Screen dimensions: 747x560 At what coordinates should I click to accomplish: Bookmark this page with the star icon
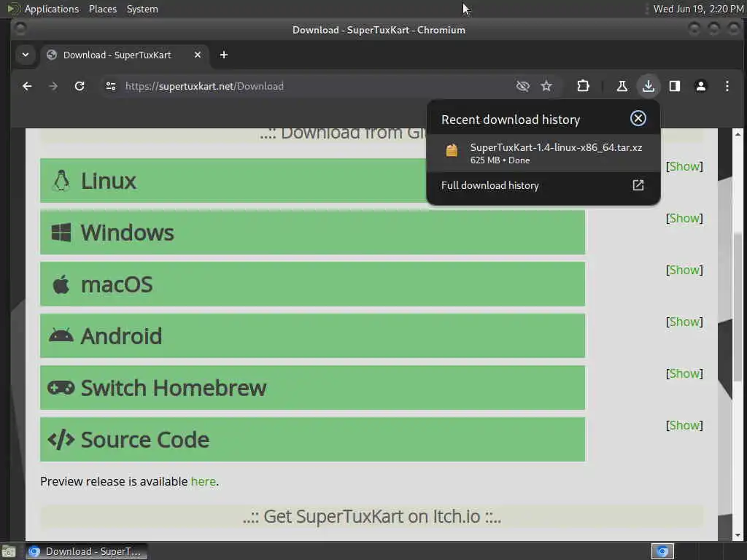(x=546, y=86)
